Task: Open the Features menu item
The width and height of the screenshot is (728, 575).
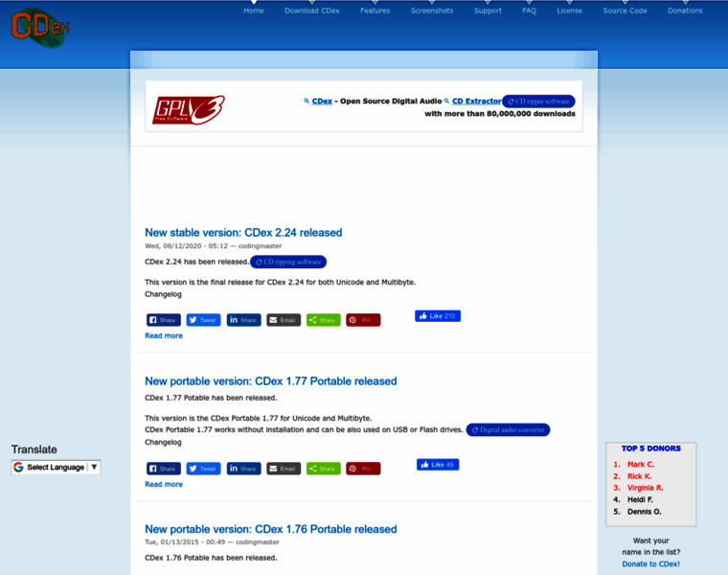Action: coord(375,11)
